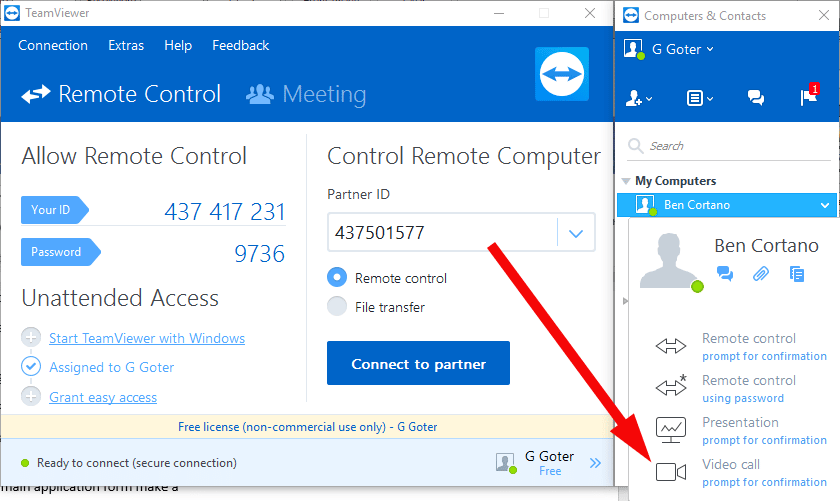Select the Remote control radio option
The height and width of the screenshot is (501, 840).
point(337,278)
